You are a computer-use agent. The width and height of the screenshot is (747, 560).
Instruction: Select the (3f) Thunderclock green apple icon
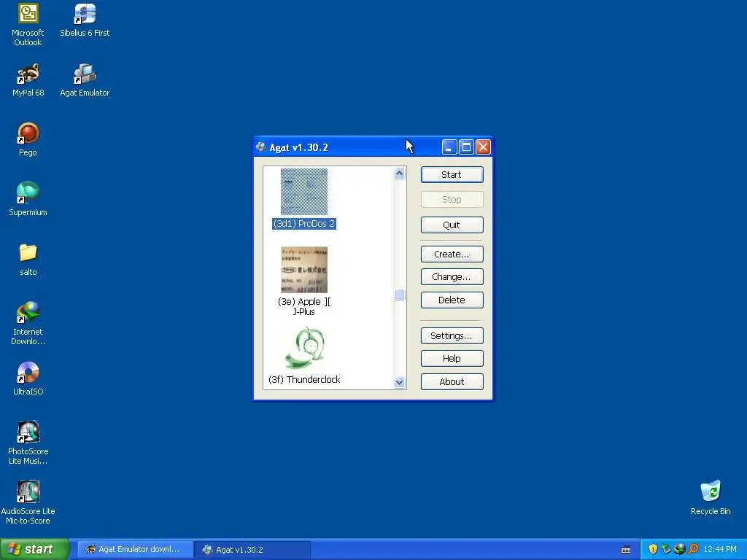(305, 349)
